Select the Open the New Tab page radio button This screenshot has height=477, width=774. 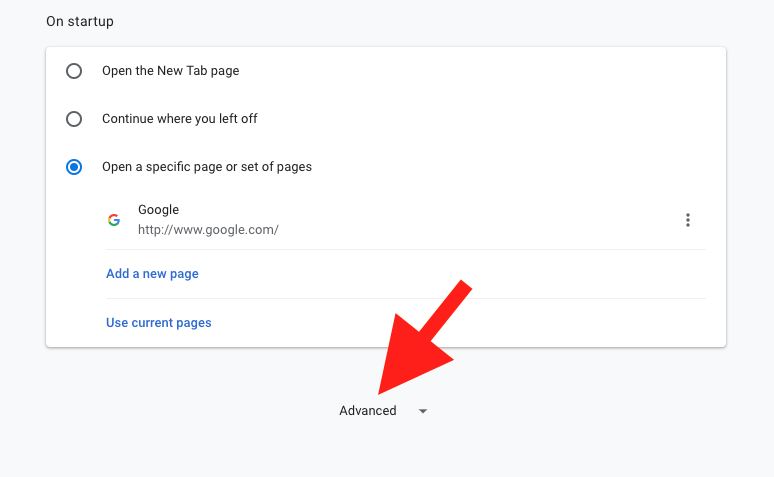click(74, 71)
